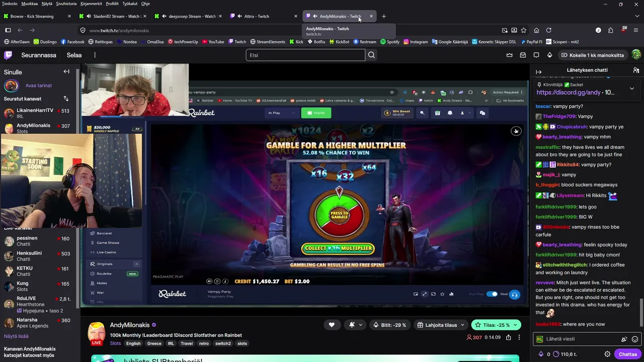Image resolution: width=644 pixels, height=362 pixels.
Task: Switch to the deejoosep Stream tab
Action: [x=189, y=16]
